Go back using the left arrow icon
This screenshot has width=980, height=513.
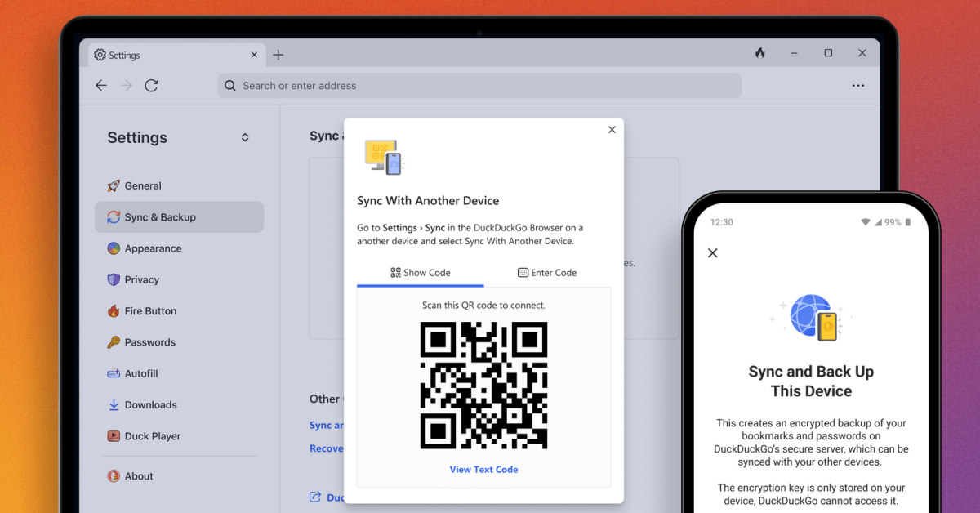pos(101,86)
